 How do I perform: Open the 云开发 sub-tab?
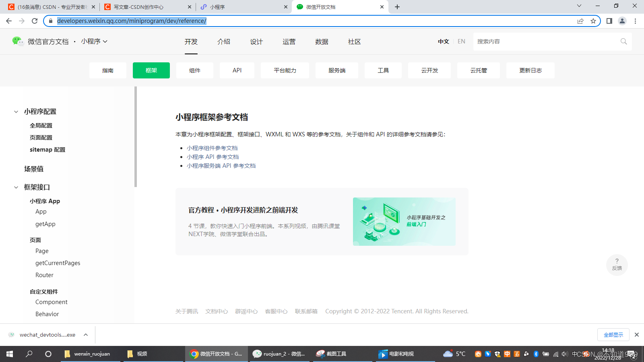pyautogui.click(x=429, y=70)
